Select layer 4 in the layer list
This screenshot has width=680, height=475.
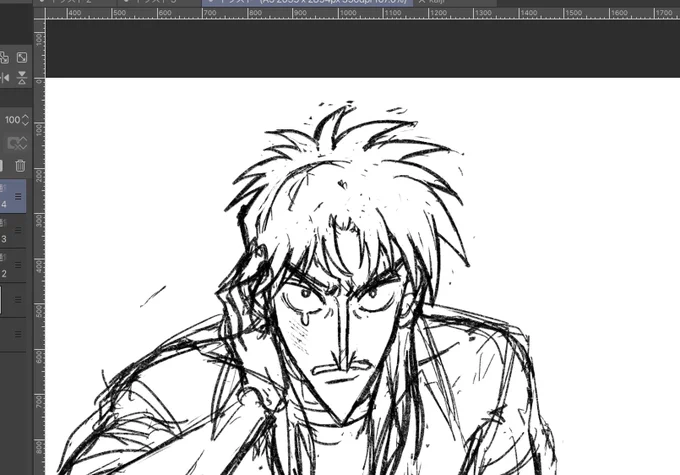(x=13, y=197)
